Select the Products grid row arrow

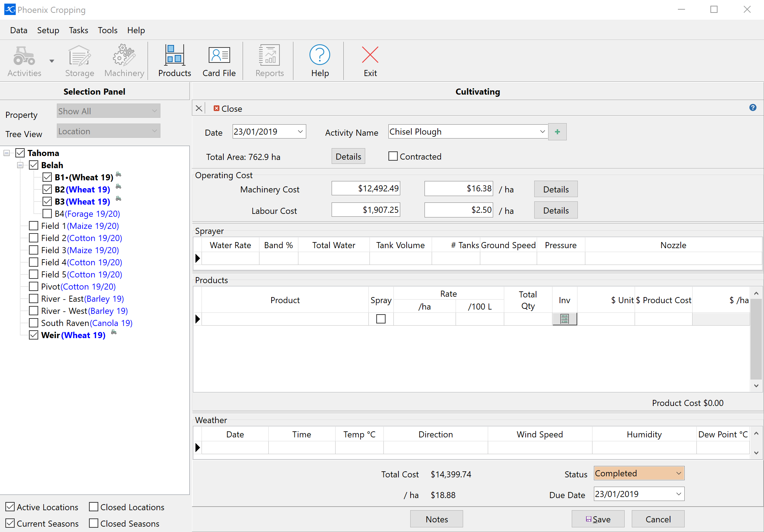click(x=198, y=319)
